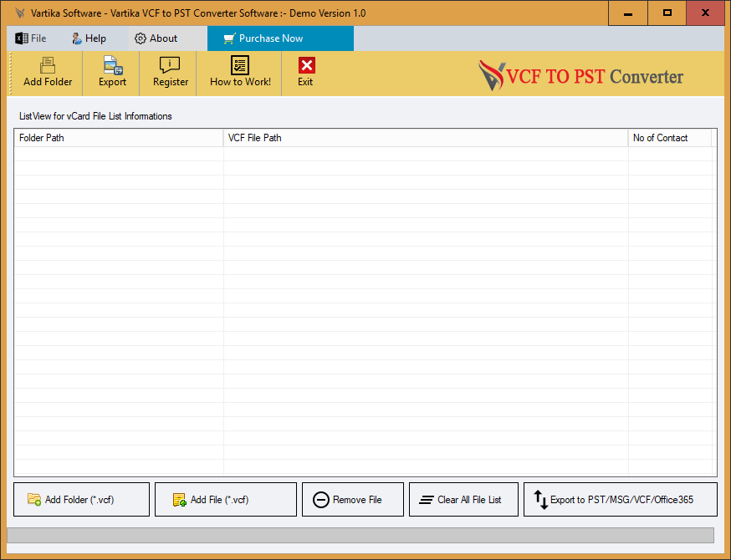
Task: Open the Purchase Now tab
Action: [x=280, y=38]
